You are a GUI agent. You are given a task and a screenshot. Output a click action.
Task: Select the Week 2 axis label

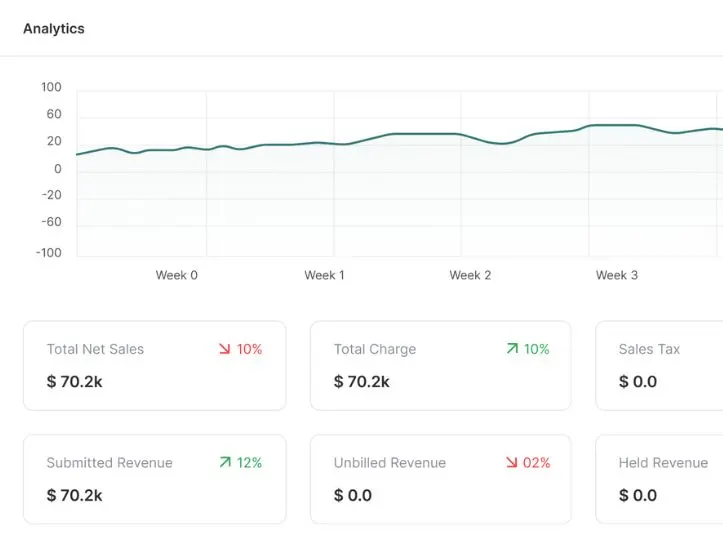[x=470, y=275]
